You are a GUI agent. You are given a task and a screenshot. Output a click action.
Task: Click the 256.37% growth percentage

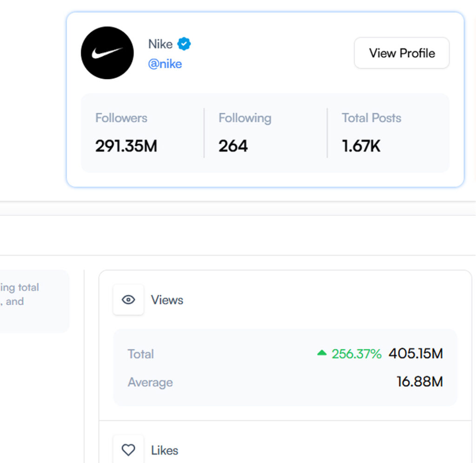[357, 354]
